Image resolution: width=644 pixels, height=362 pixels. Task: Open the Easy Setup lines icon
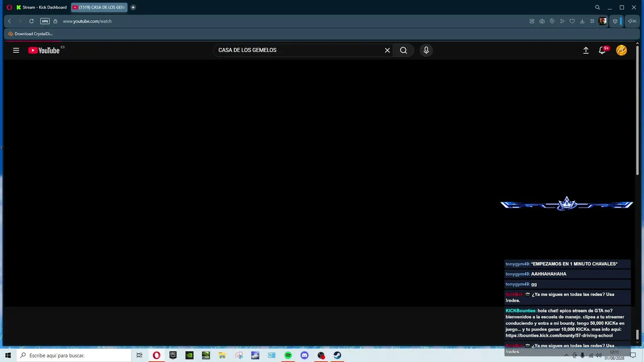click(x=592, y=21)
